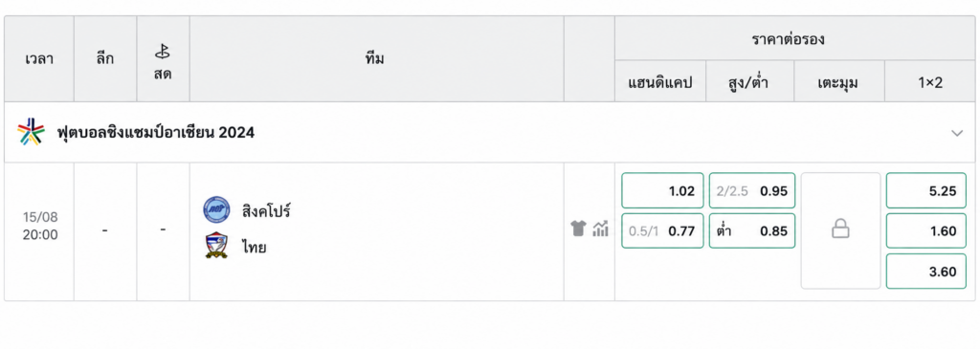Pick 1×2 home win odds 5.25
Image resolution: width=980 pixels, height=349 pixels.
coord(926,190)
